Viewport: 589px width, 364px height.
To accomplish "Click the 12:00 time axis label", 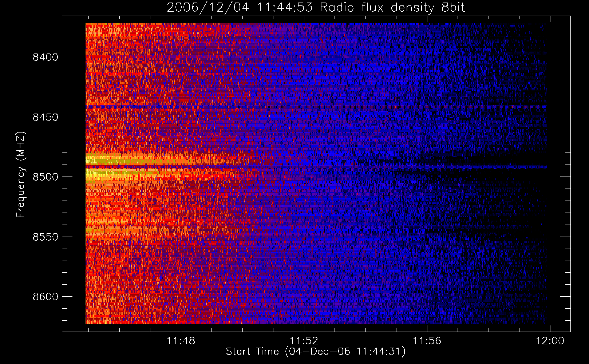I will click(550, 341).
